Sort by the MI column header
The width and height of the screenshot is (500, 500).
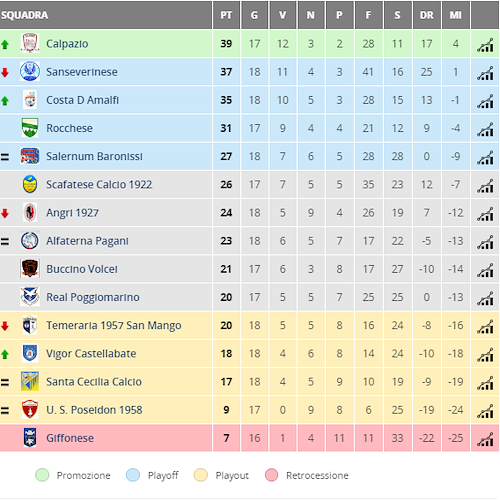click(x=455, y=15)
